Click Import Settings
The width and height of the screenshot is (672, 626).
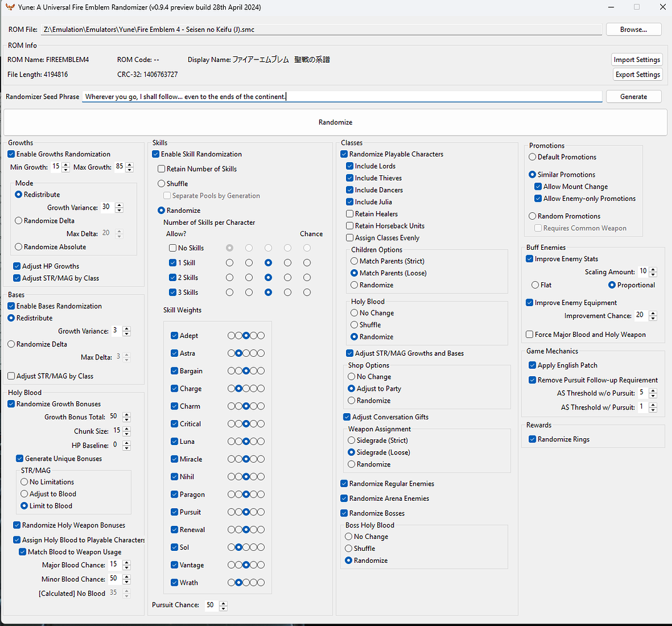pyautogui.click(x=636, y=59)
